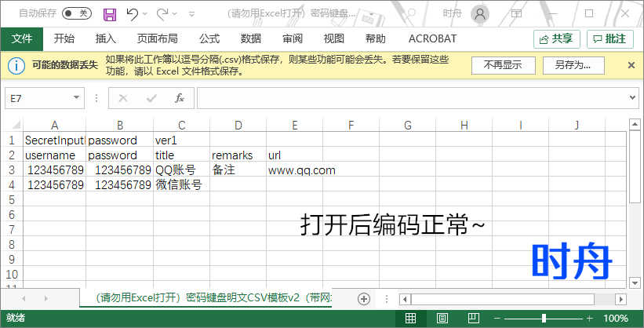Open the 帮助 Help tab
Image resolution: width=644 pixels, height=328 pixels.
(376, 38)
